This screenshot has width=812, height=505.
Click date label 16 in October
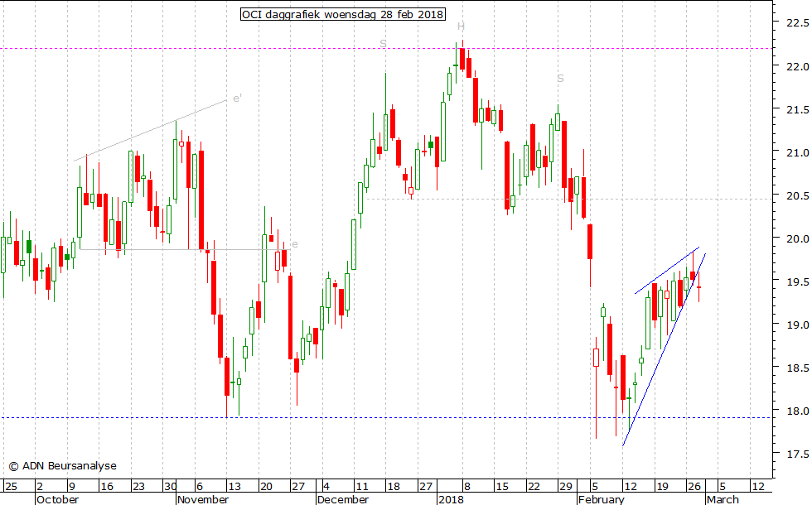click(x=107, y=487)
